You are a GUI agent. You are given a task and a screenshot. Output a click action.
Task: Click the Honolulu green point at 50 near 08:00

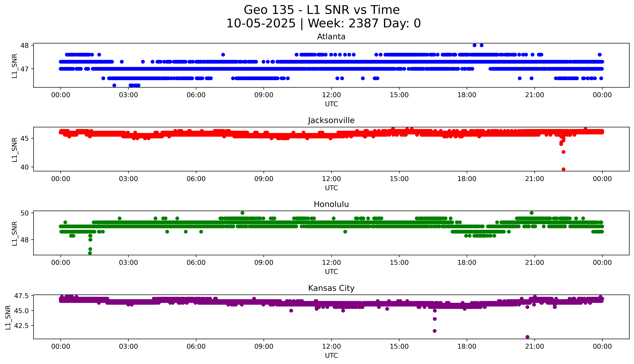(242, 213)
